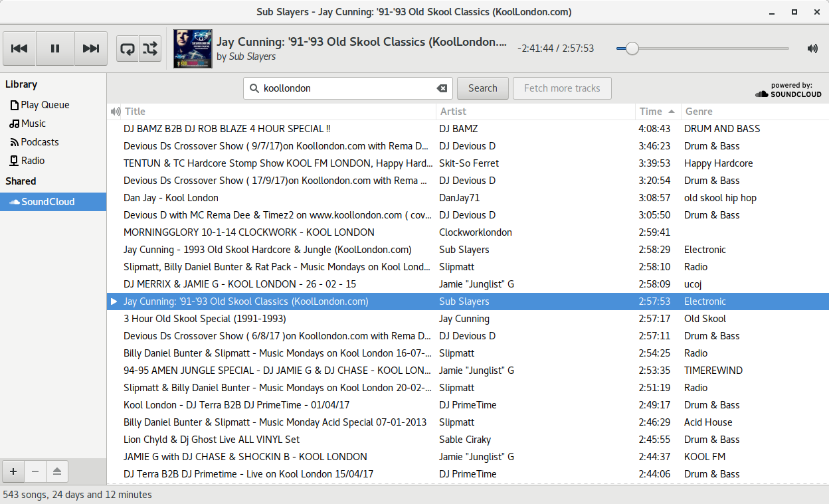Click the album cover thumbnail

coord(193,48)
